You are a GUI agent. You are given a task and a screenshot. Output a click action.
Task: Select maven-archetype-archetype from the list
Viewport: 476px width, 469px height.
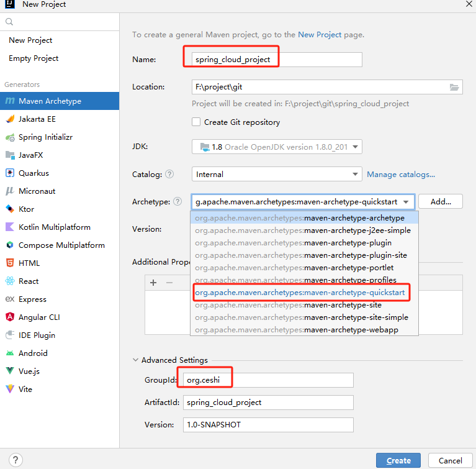[304, 218]
